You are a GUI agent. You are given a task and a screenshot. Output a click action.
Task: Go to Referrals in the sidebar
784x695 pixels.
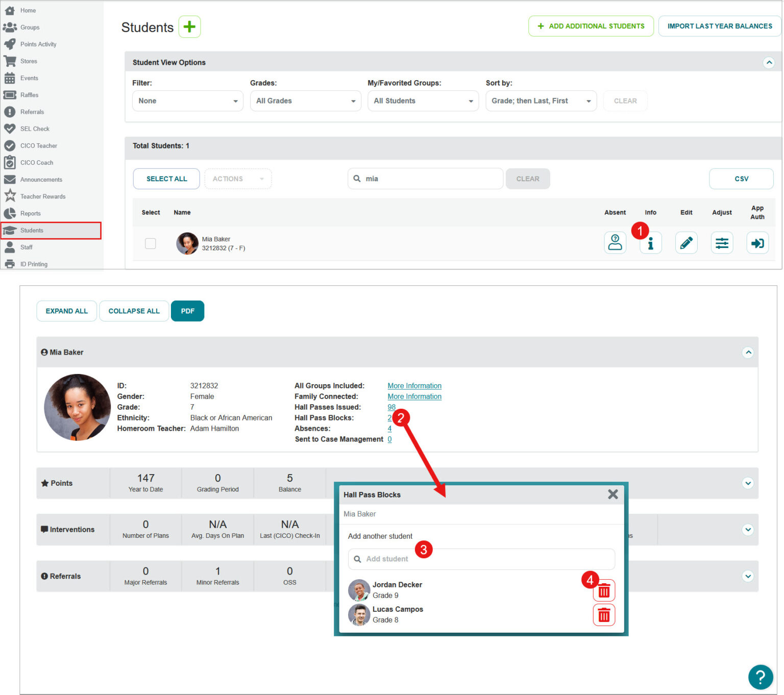click(32, 112)
